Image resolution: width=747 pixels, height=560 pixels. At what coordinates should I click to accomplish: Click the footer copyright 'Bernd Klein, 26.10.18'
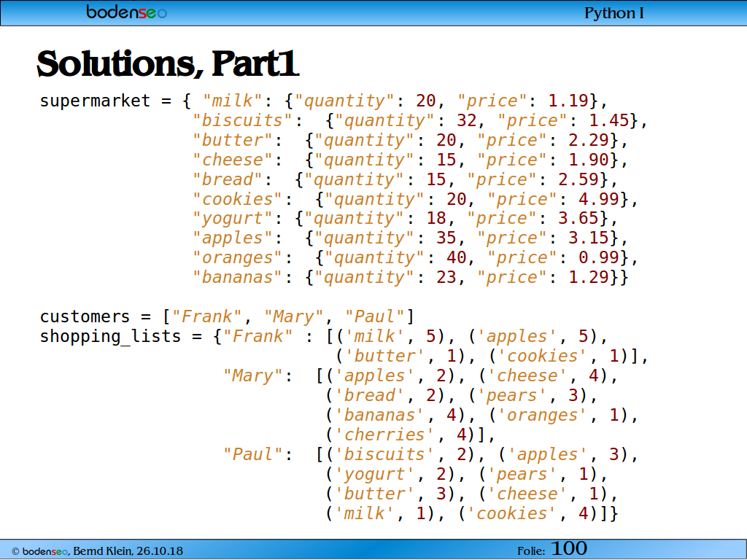(x=128, y=551)
